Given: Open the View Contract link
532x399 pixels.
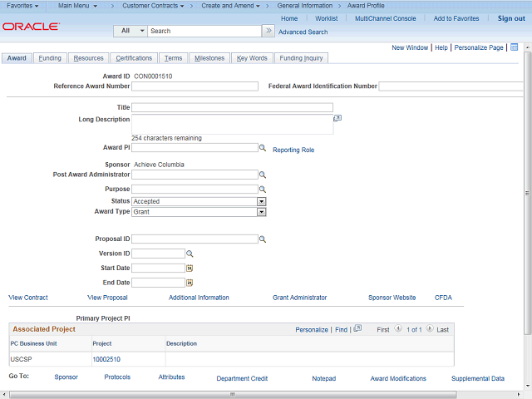Looking at the screenshot, I should point(28,298).
